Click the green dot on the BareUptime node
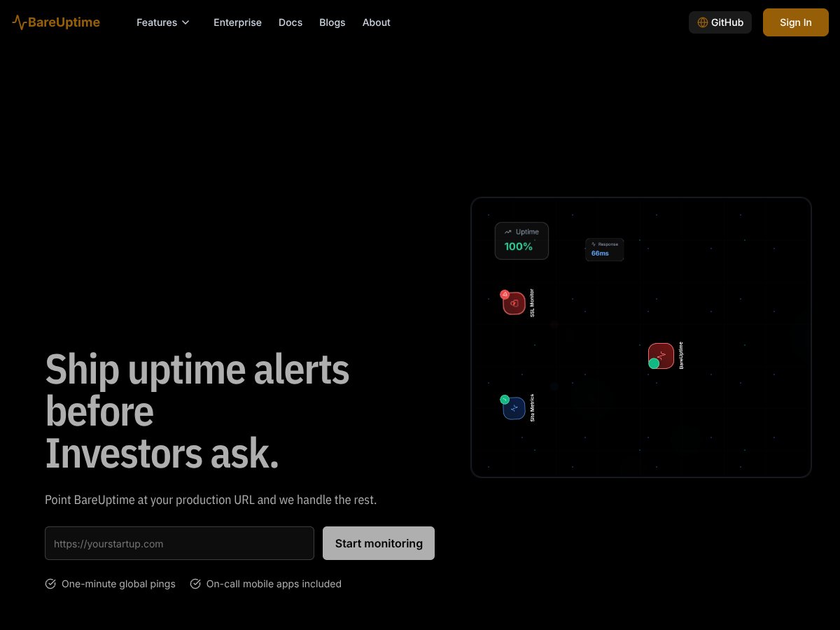Viewport: 840px width, 630px height. coord(654,363)
